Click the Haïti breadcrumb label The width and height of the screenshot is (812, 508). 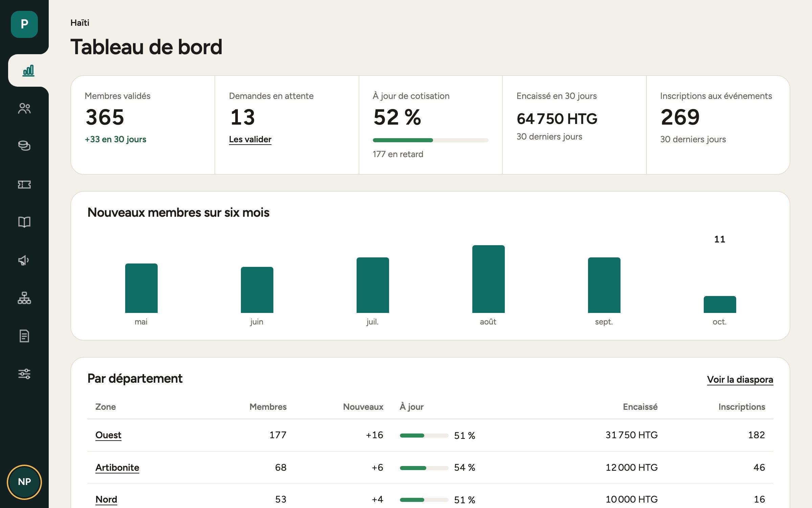[80, 23]
